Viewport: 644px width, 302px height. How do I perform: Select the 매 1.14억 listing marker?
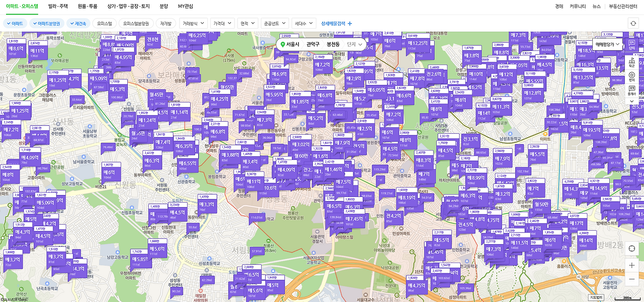179,113
